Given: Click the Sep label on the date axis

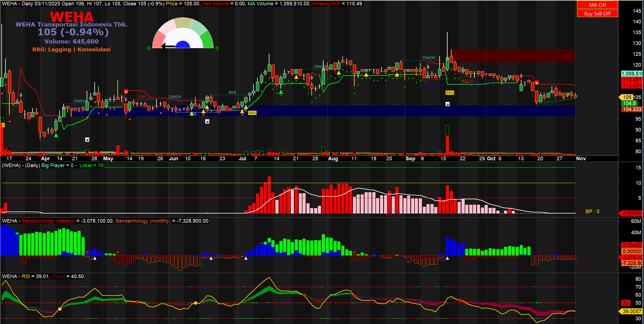Looking at the screenshot, I should pos(410,159).
